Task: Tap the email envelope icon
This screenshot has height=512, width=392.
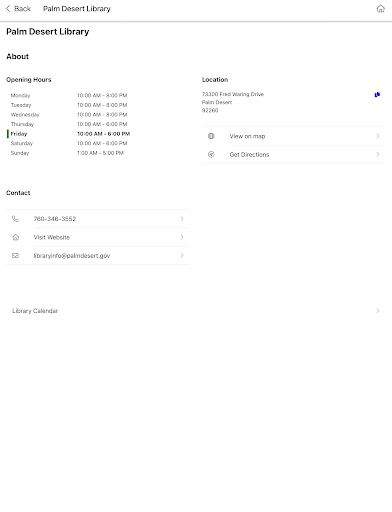Action: point(15,256)
